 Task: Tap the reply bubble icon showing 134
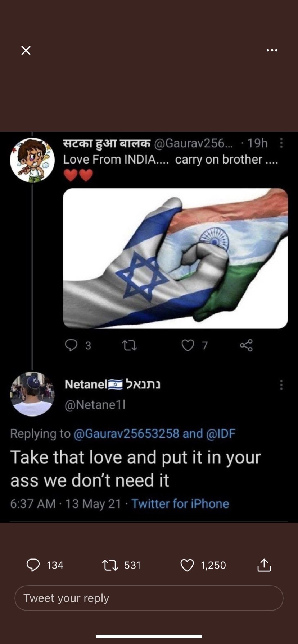33,565
